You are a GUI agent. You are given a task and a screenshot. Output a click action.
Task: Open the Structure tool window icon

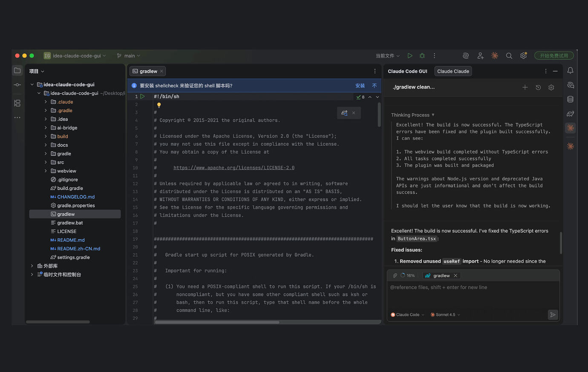pos(17,103)
